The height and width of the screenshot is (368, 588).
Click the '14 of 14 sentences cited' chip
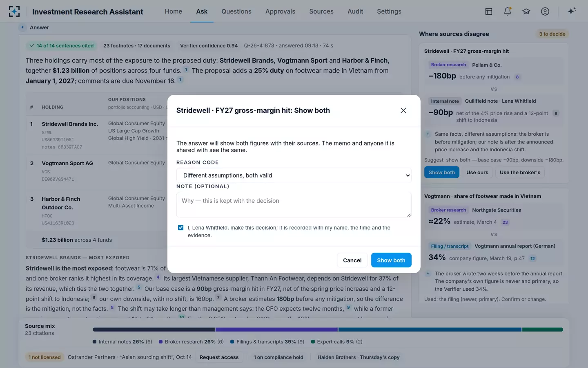(61, 46)
